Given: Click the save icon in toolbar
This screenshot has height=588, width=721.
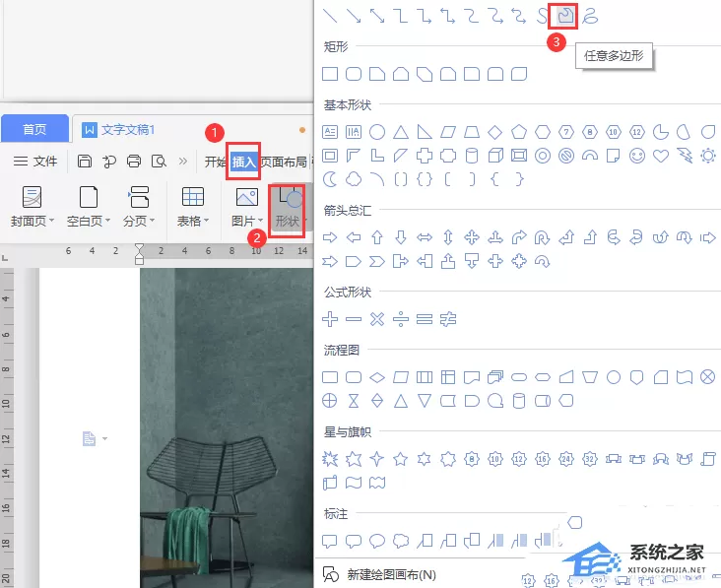Looking at the screenshot, I should (85, 162).
